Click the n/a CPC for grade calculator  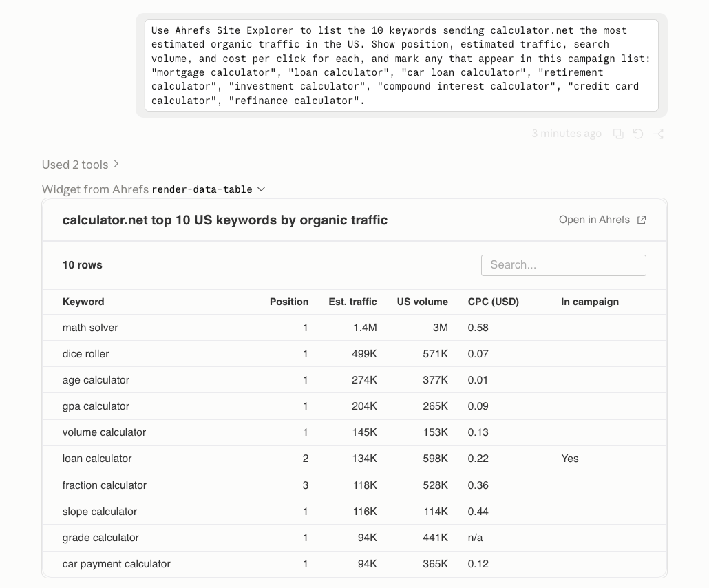click(475, 538)
